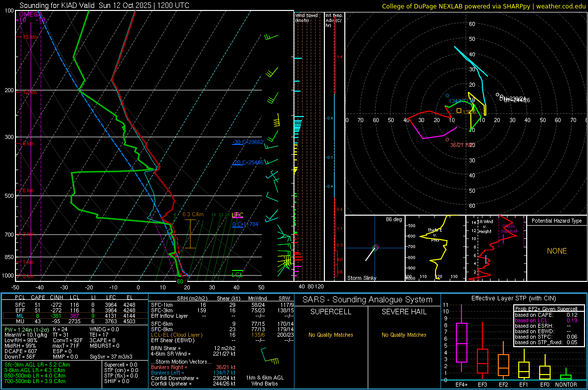Click the red 'Bunkers Right =' line
588x390 pixels.
(193, 367)
